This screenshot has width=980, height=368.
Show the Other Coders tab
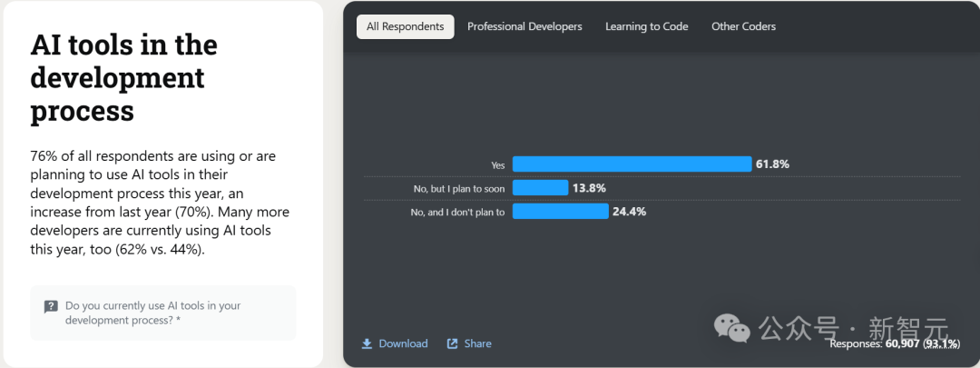coord(743,26)
